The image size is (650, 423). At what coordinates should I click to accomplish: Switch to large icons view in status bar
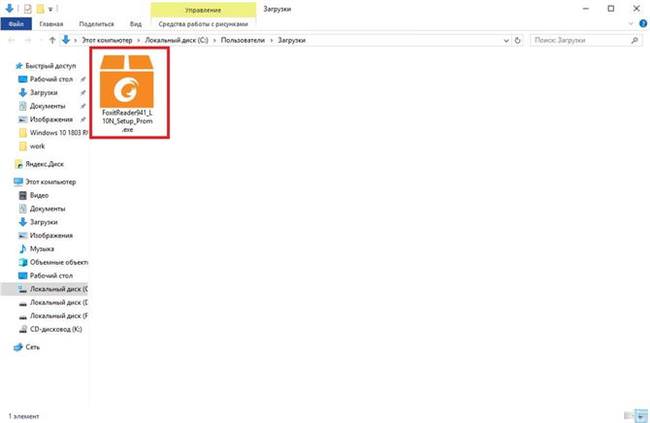pyautogui.click(x=642, y=416)
